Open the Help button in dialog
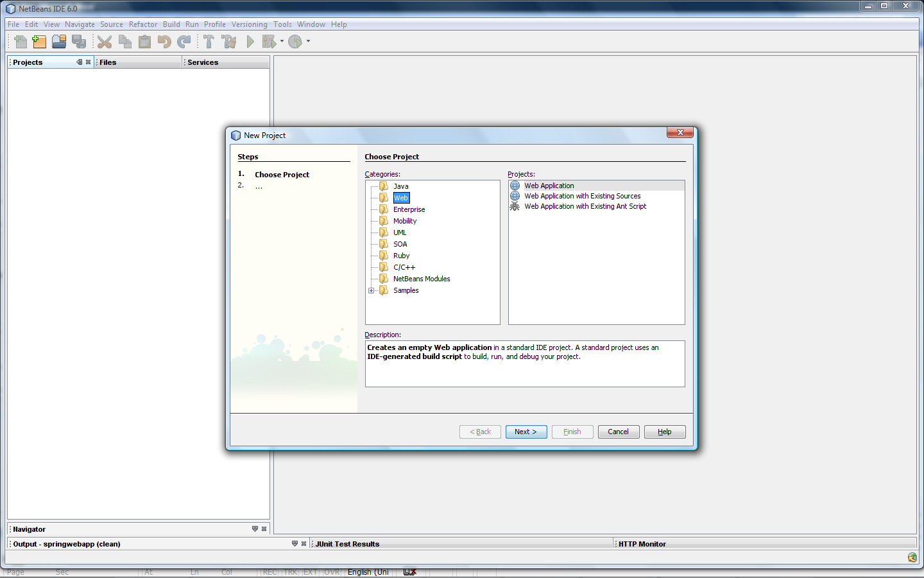 (664, 432)
